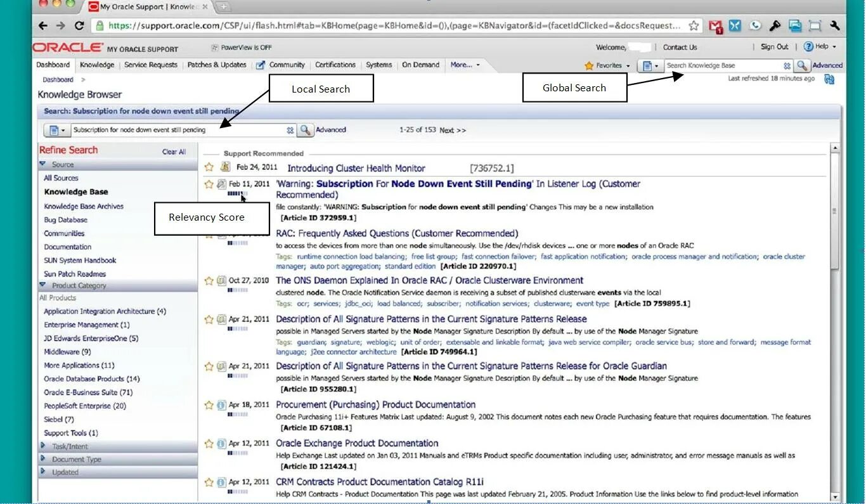Click the alert icon of Cluster Health Monitor

click(x=225, y=167)
